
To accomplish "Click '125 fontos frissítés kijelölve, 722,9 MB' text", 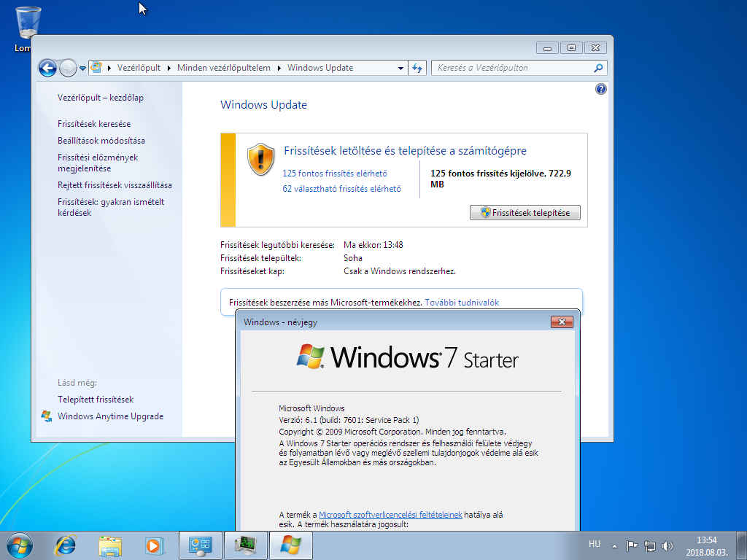I will 500,179.
